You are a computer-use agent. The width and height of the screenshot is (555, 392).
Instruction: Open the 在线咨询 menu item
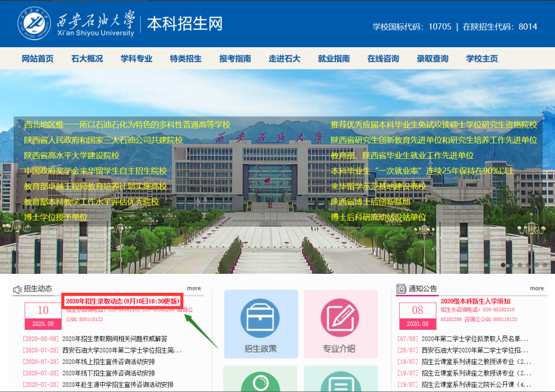pos(383,59)
